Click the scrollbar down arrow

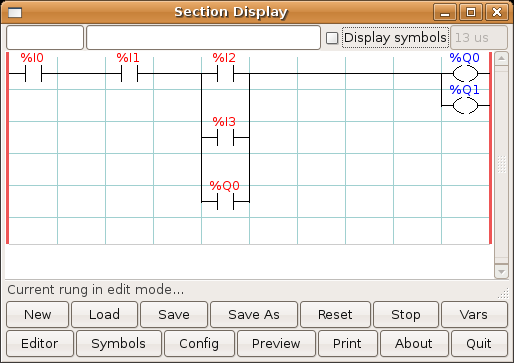click(x=501, y=271)
